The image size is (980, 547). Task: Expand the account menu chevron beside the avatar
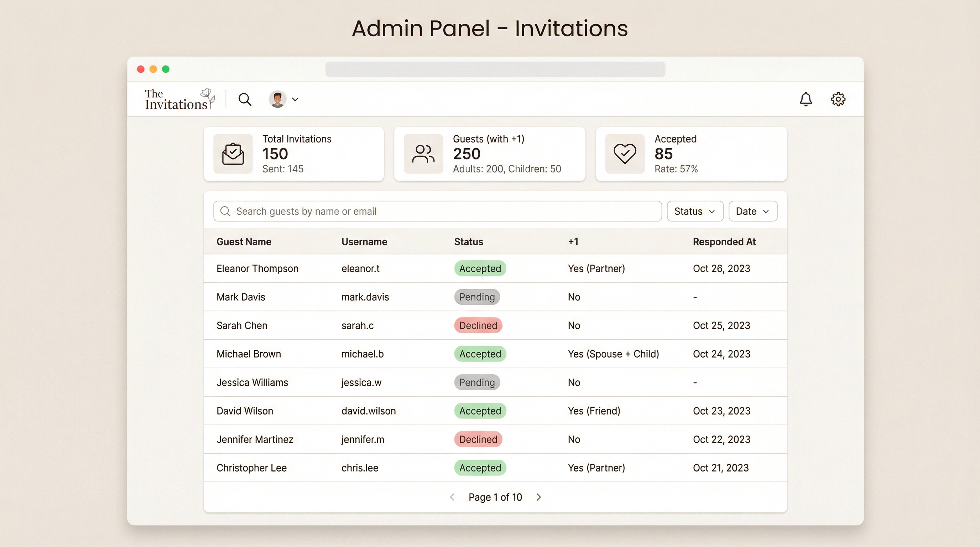tap(295, 99)
